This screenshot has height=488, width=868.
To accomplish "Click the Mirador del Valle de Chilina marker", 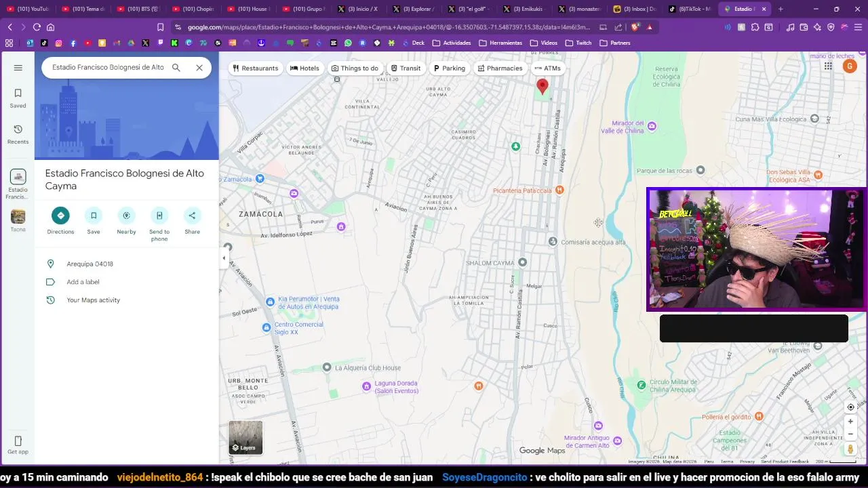I will [x=652, y=126].
